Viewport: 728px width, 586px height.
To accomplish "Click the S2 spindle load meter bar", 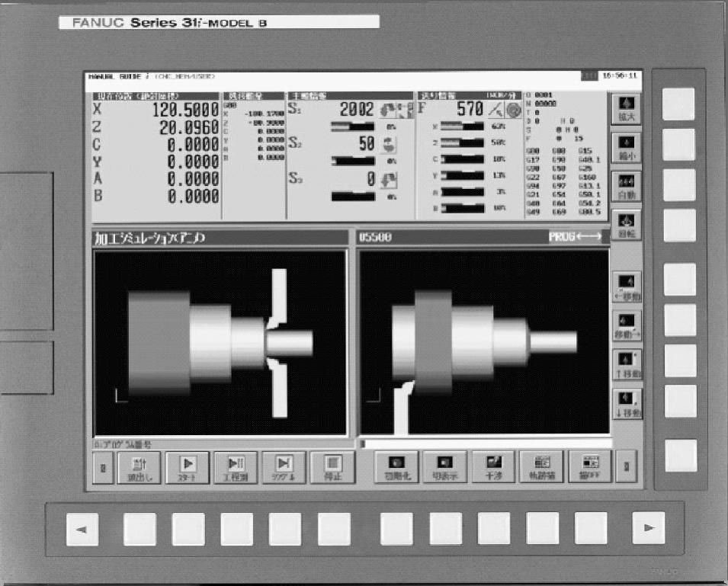I will pyautogui.click(x=353, y=161).
